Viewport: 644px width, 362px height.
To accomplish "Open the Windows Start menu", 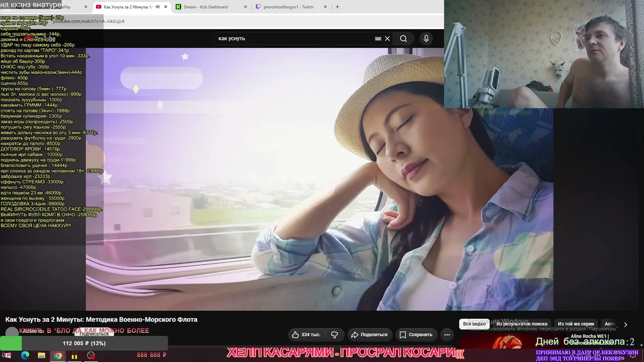I will pyautogui.click(x=8, y=355).
